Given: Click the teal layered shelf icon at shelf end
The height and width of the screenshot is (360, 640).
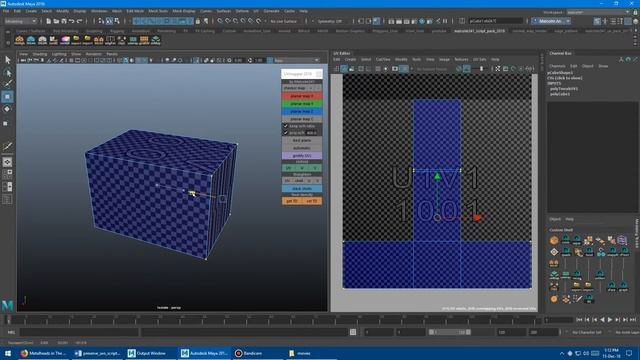Looking at the screenshot, I should tap(156, 40).
